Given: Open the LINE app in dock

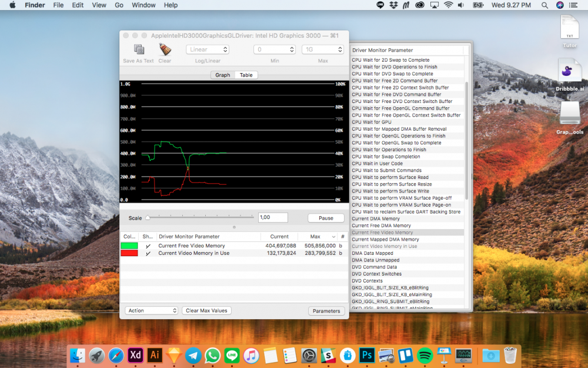Looking at the screenshot, I should [232, 355].
